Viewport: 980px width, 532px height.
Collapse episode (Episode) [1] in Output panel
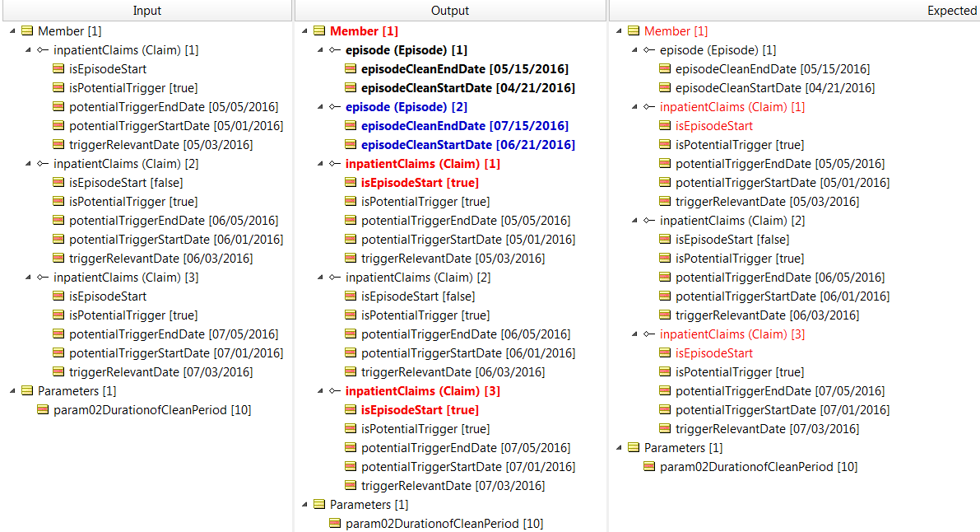tap(320, 50)
